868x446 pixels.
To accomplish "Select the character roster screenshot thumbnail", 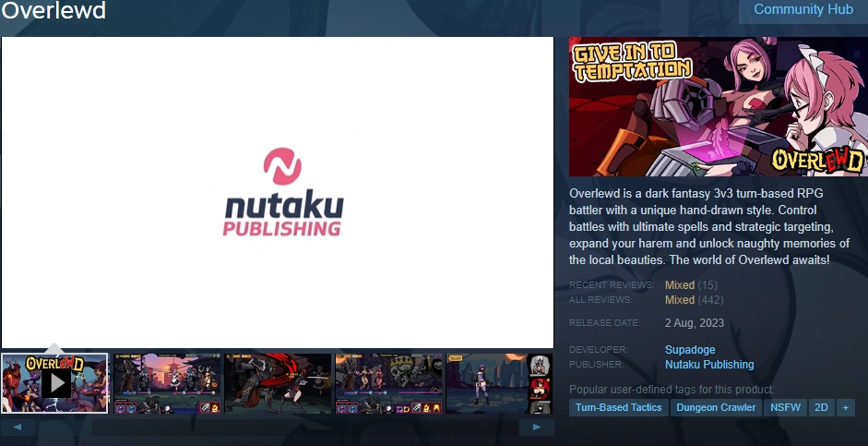I will [x=499, y=383].
